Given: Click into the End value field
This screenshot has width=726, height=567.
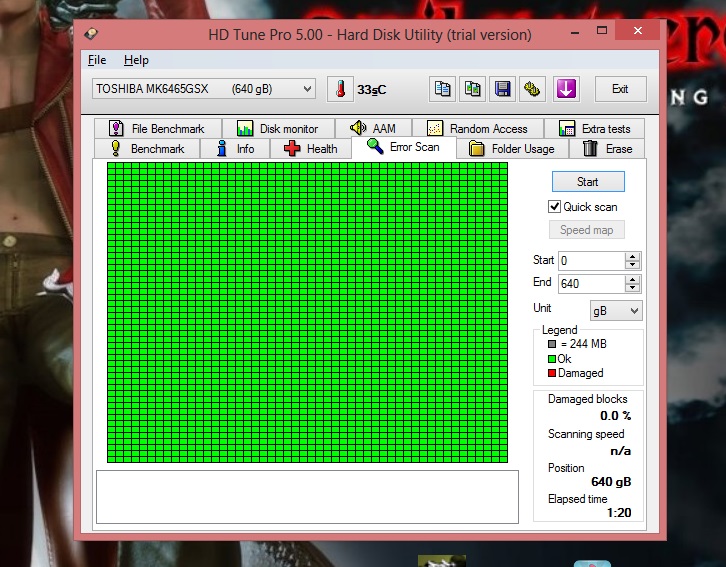Looking at the screenshot, I should (590, 284).
